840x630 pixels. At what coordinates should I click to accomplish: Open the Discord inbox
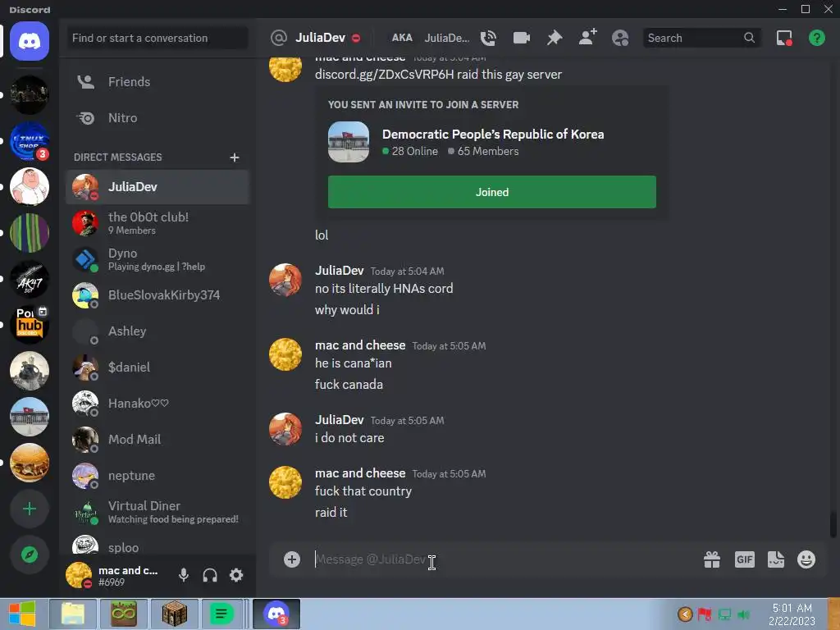click(x=784, y=38)
